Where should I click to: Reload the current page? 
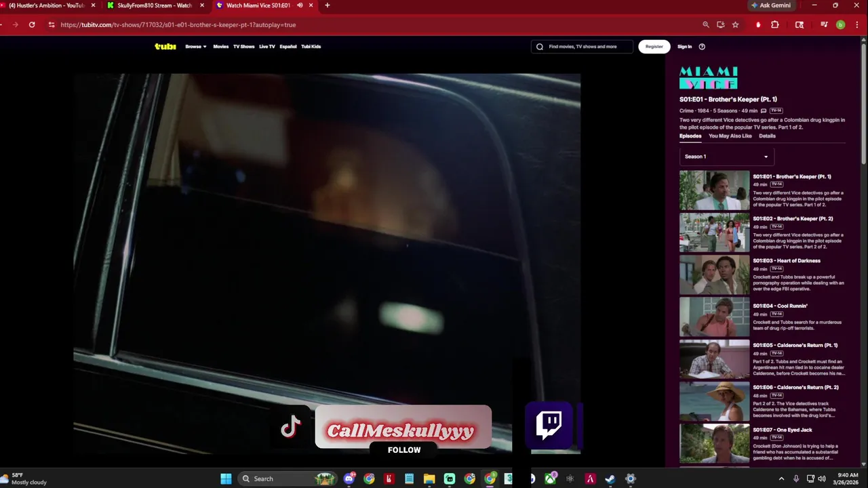coord(32,24)
